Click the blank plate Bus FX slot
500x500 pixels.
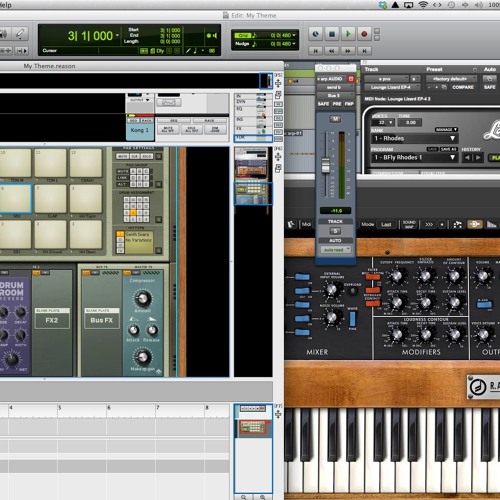point(102,318)
